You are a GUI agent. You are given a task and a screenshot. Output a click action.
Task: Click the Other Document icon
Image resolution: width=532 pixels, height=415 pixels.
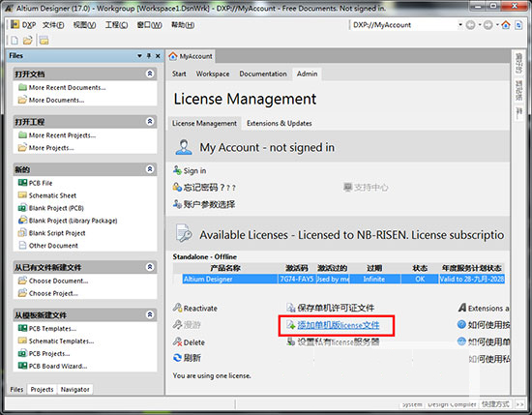click(22, 246)
